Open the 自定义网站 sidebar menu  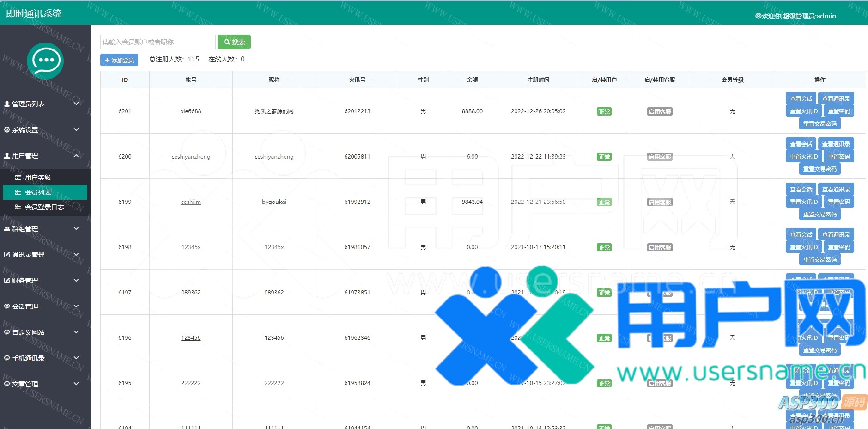point(29,332)
